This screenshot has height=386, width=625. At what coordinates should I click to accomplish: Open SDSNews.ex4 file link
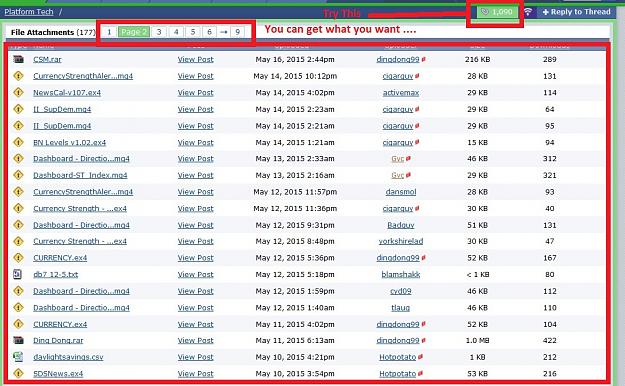[x=58, y=374]
